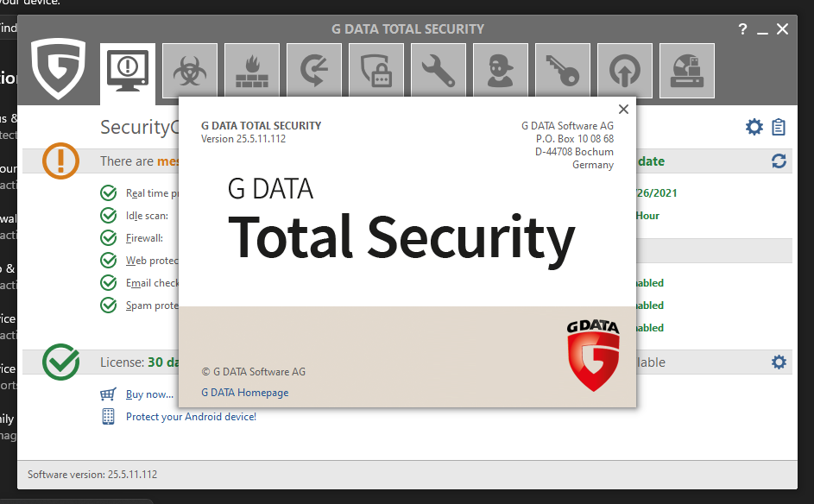Click the Android device phone icon
The height and width of the screenshot is (504, 814).
[x=108, y=416]
